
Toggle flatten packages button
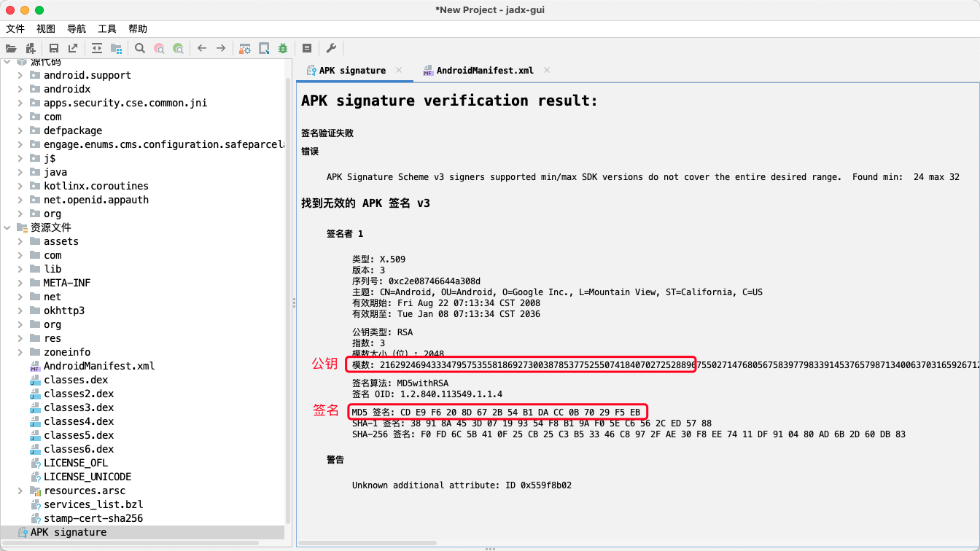pos(116,48)
